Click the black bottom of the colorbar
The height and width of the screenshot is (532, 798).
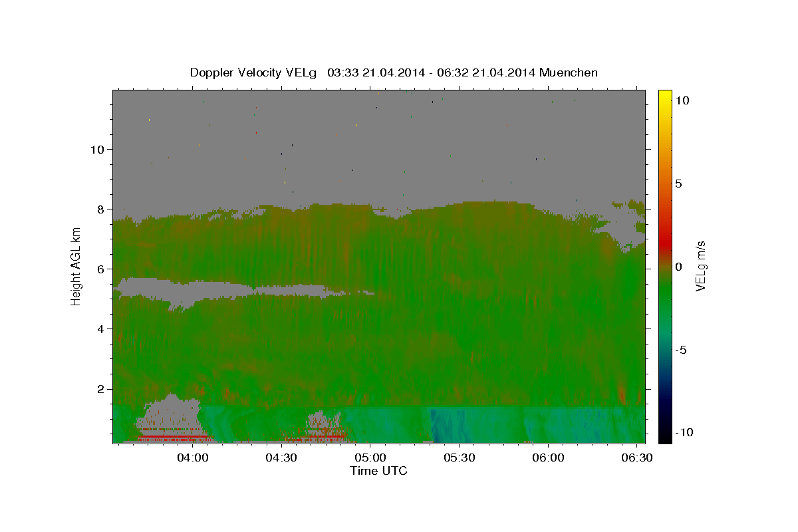(665, 436)
